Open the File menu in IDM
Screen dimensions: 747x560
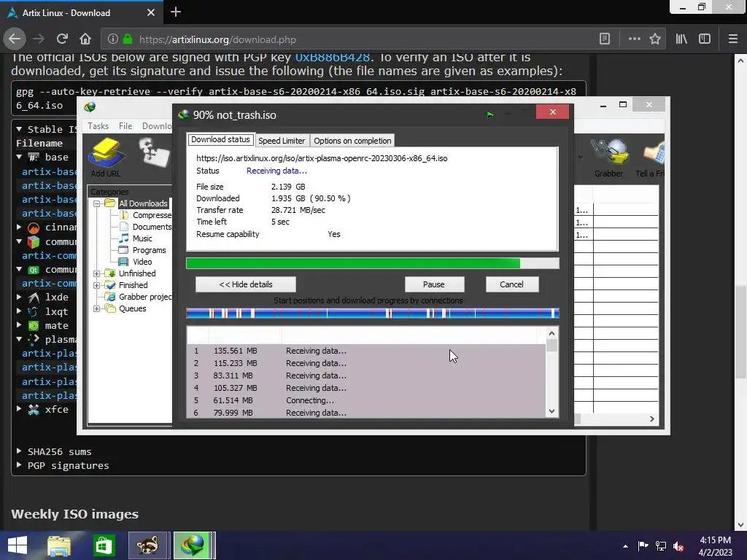pyautogui.click(x=125, y=125)
